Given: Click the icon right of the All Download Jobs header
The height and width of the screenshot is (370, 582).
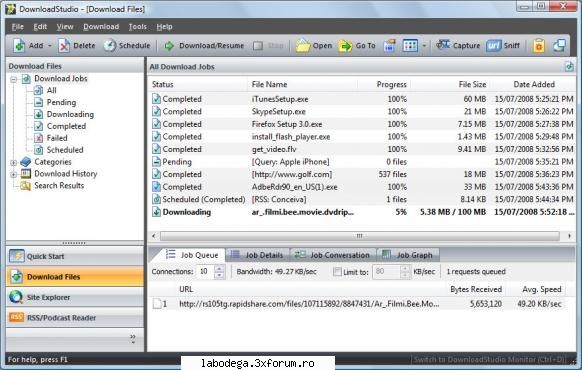Looking at the screenshot, I should 569,67.
